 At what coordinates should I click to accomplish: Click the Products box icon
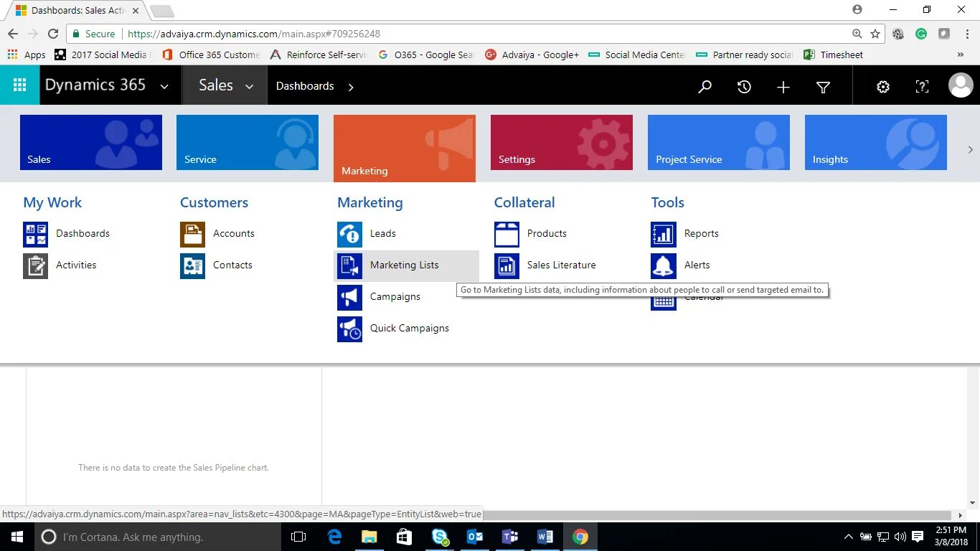click(x=507, y=235)
